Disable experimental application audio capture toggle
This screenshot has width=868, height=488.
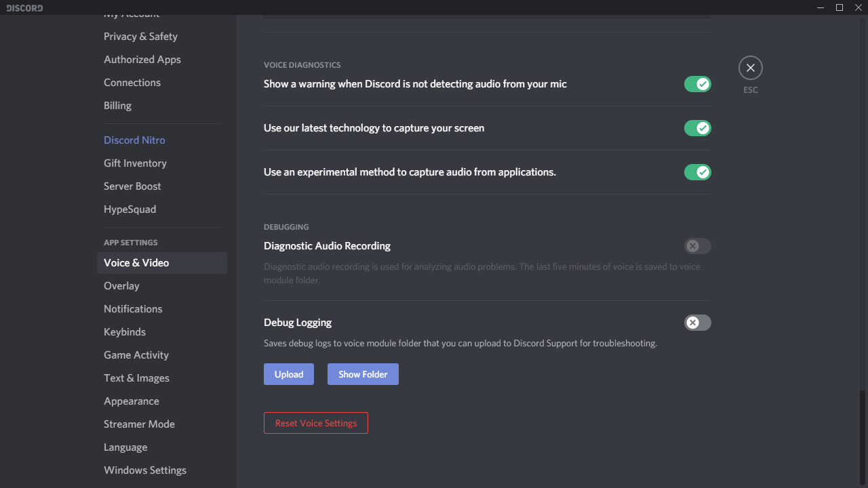point(697,172)
